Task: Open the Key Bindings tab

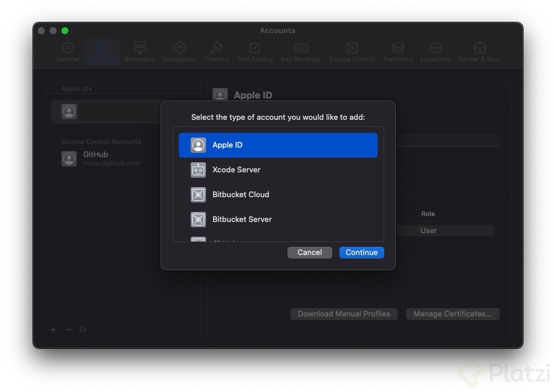Action: [x=300, y=52]
